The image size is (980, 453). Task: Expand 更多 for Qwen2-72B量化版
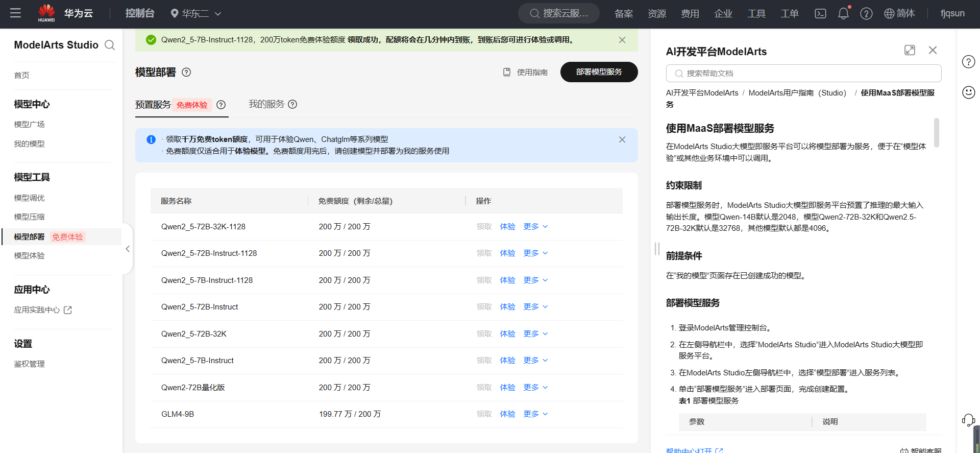pyautogui.click(x=535, y=387)
